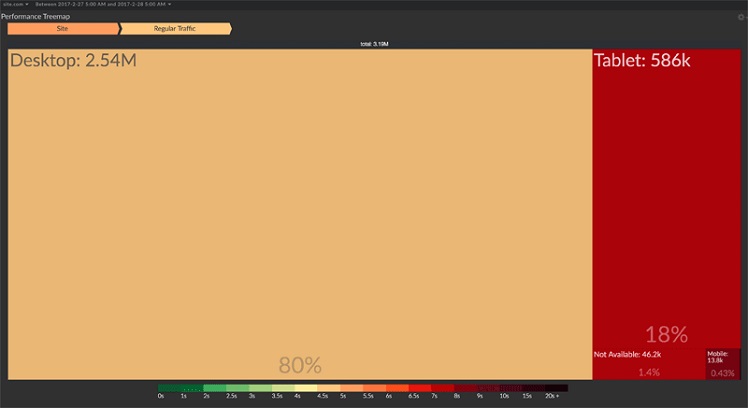The width and height of the screenshot is (748, 408).
Task: Click the 15s legend label
Action: coord(527,396)
